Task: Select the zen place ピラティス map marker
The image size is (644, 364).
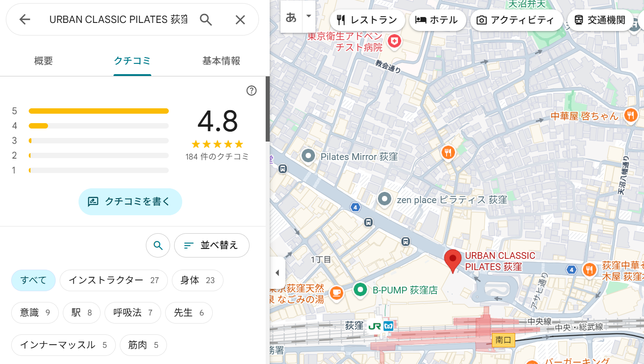Action: point(385,199)
